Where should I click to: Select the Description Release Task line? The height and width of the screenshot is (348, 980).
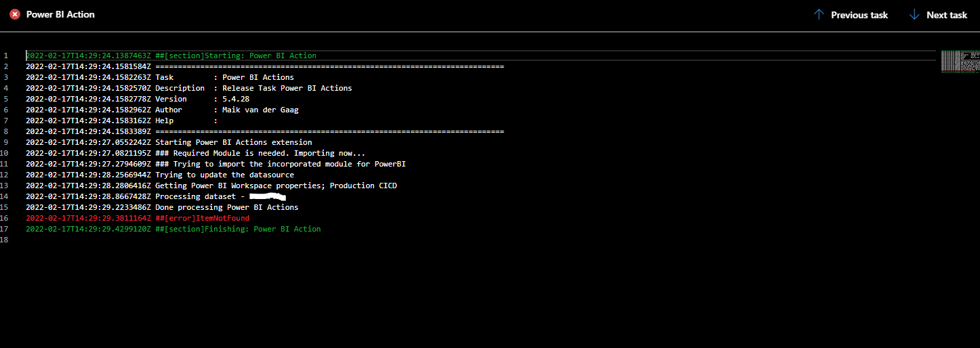click(x=189, y=88)
